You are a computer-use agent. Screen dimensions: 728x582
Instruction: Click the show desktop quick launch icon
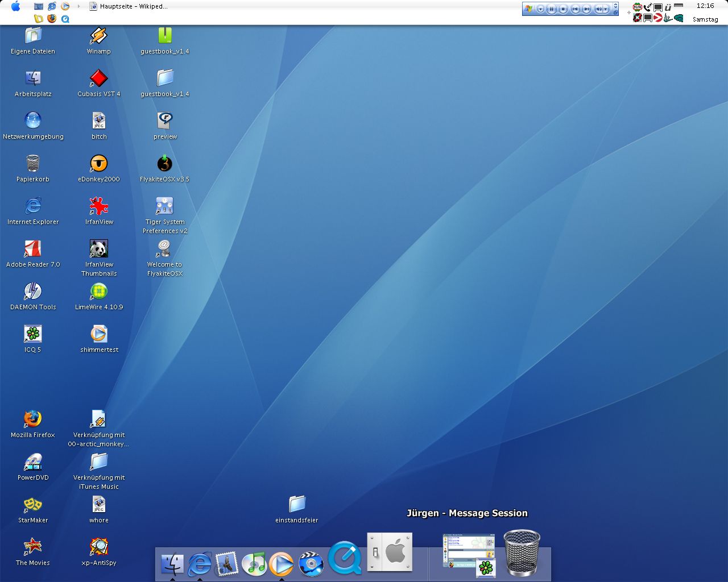[x=39, y=6]
